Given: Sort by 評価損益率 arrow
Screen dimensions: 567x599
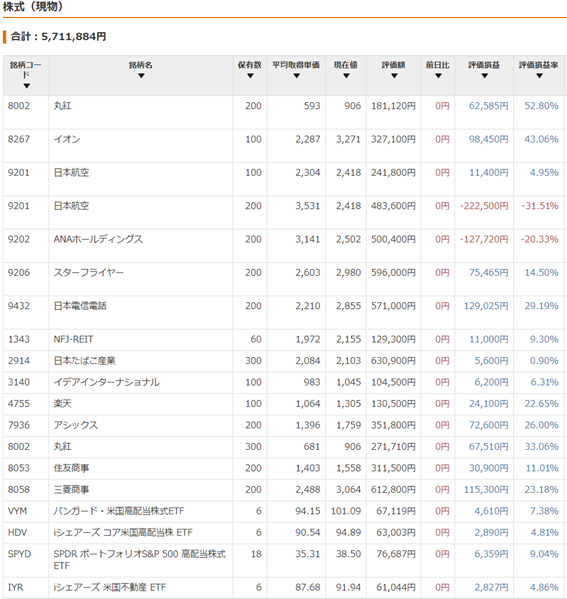Looking at the screenshot, I should (x=539, y=76).
